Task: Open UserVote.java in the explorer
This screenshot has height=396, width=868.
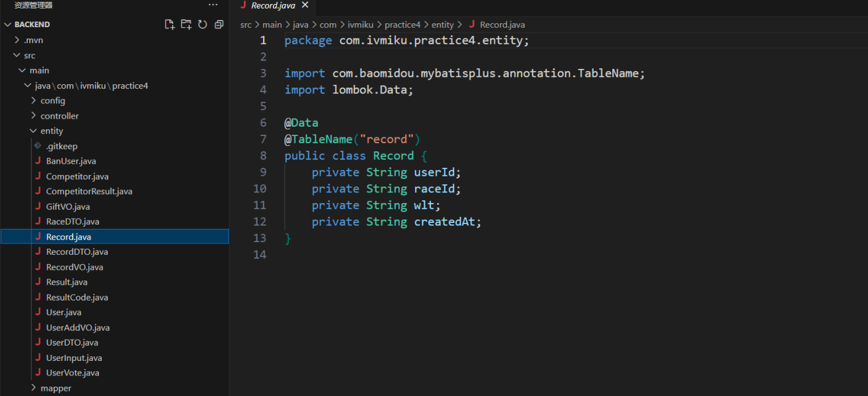Action: click(x=72, y=373)
